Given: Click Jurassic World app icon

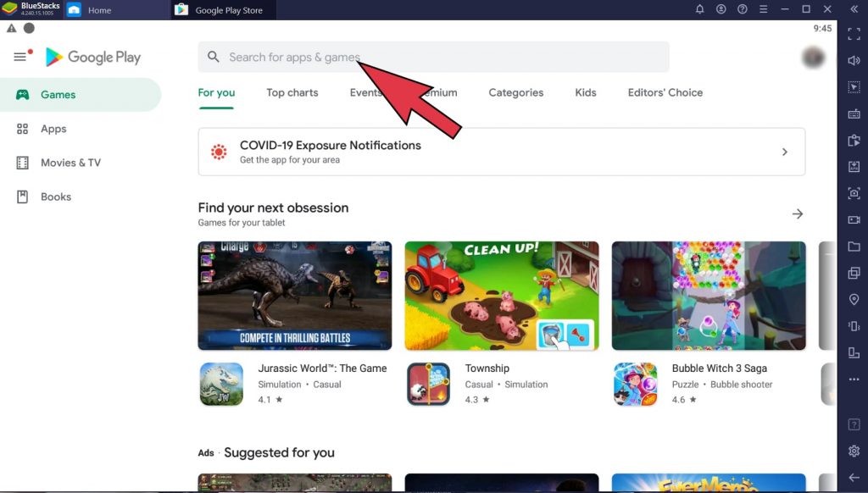Looking at the screenshot, I should [x=221, y=384].
